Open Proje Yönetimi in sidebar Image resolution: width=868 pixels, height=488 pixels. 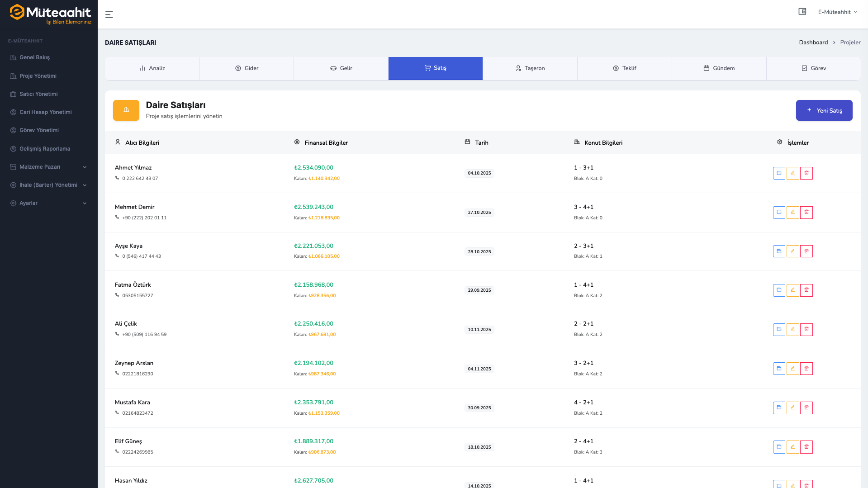click(38, 76)
